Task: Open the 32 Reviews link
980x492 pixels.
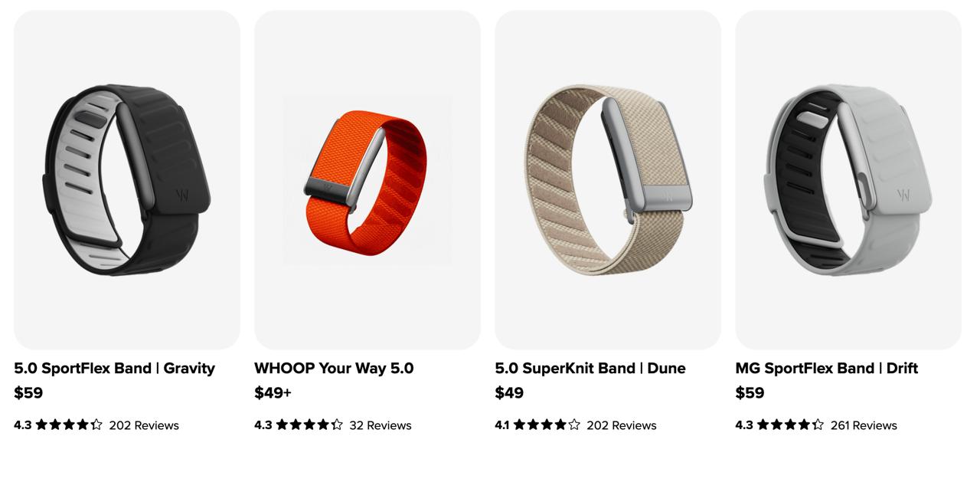Action: 381,425
